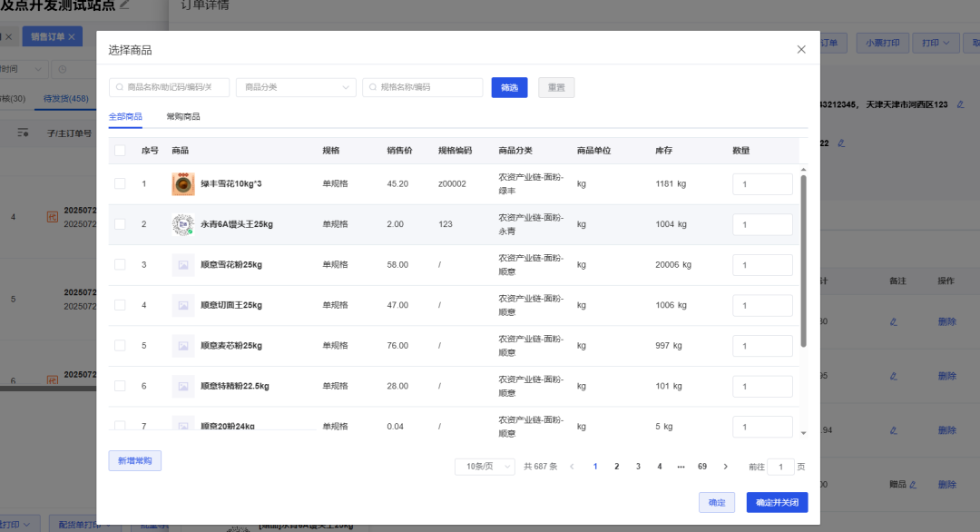Open the 10条/页 page size dropdown
980x532 pixels.
(x=485, y=467)
